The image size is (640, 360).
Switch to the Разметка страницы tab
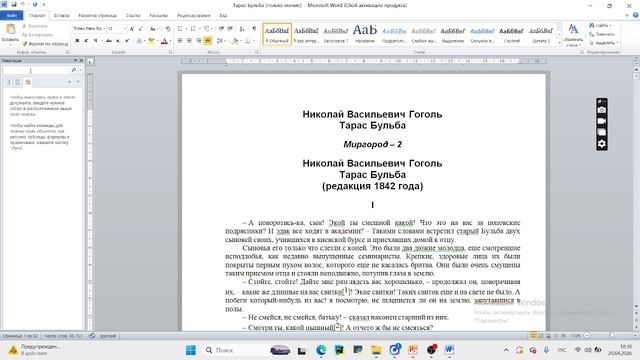click(x=98, y=16)
